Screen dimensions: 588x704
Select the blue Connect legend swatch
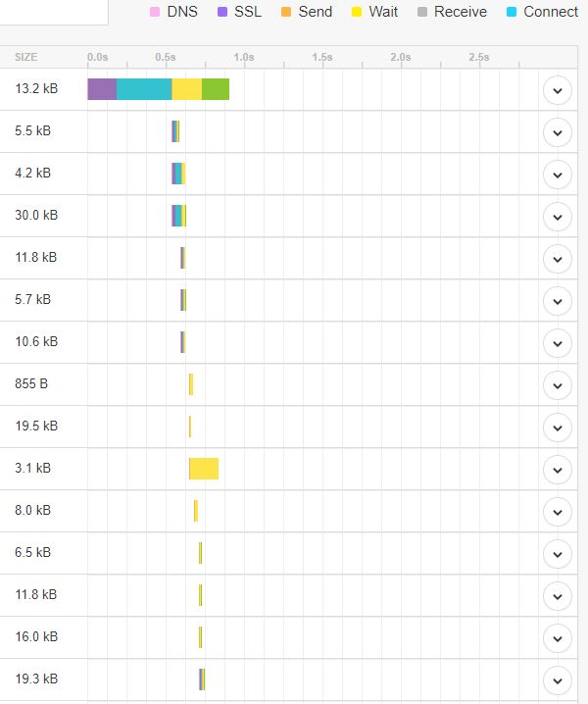coord(512,12)
